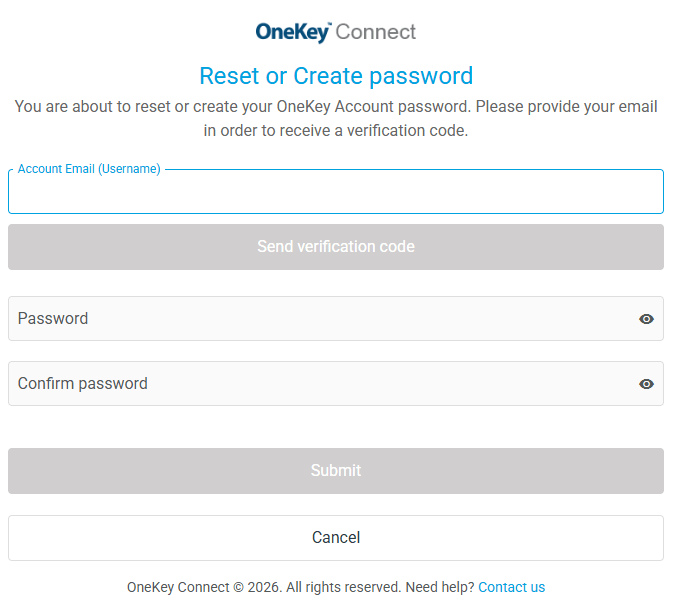The image size is (673, 608).
Task: Select the Confirm password input field
Action: (x=320, y=384)
